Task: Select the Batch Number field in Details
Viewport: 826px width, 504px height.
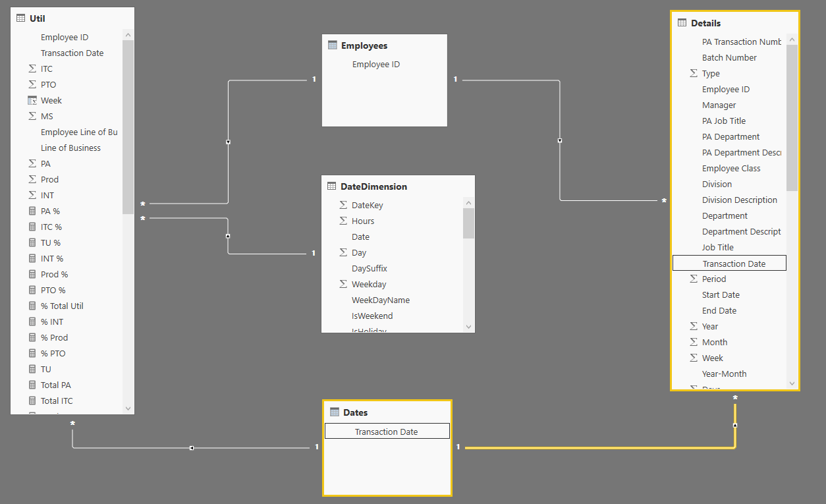Action: [x=729, y=57]
